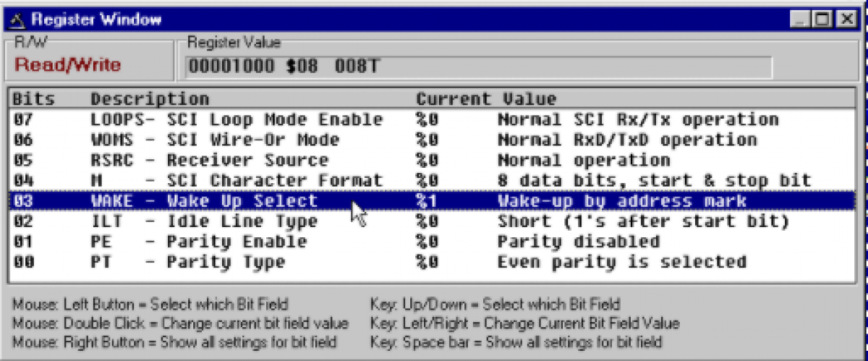Click the Description column header
Screen dimensions: 868x361
point(149,99)
